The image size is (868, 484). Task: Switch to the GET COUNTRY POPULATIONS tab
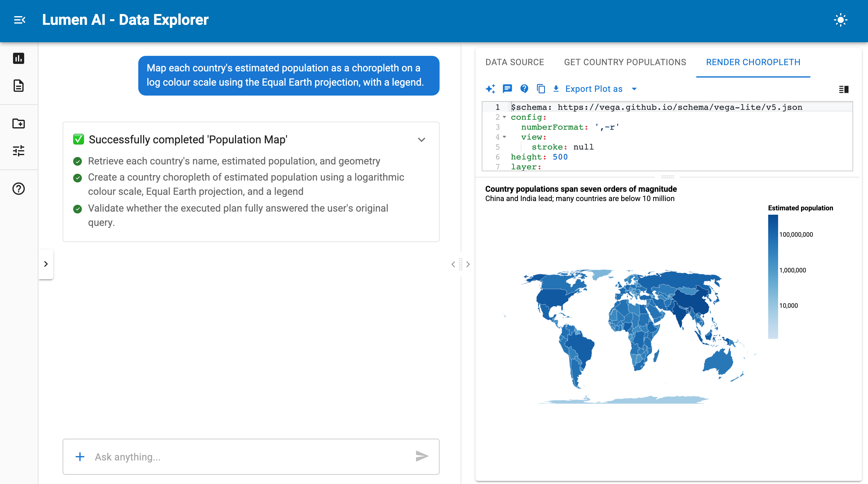(x=625, y=62)
